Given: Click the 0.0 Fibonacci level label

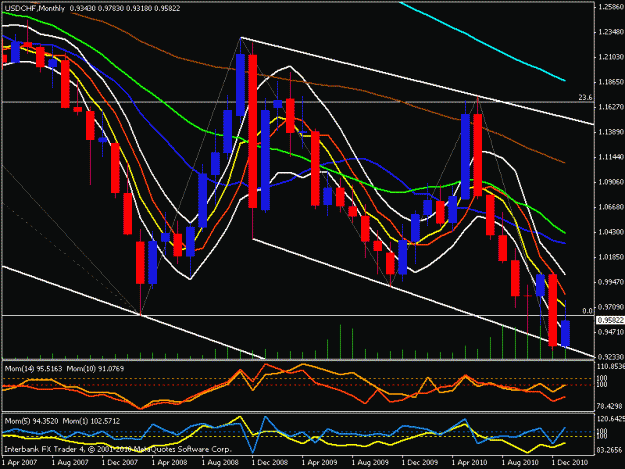Looking at the screenshot, I should tap(588, 311).
